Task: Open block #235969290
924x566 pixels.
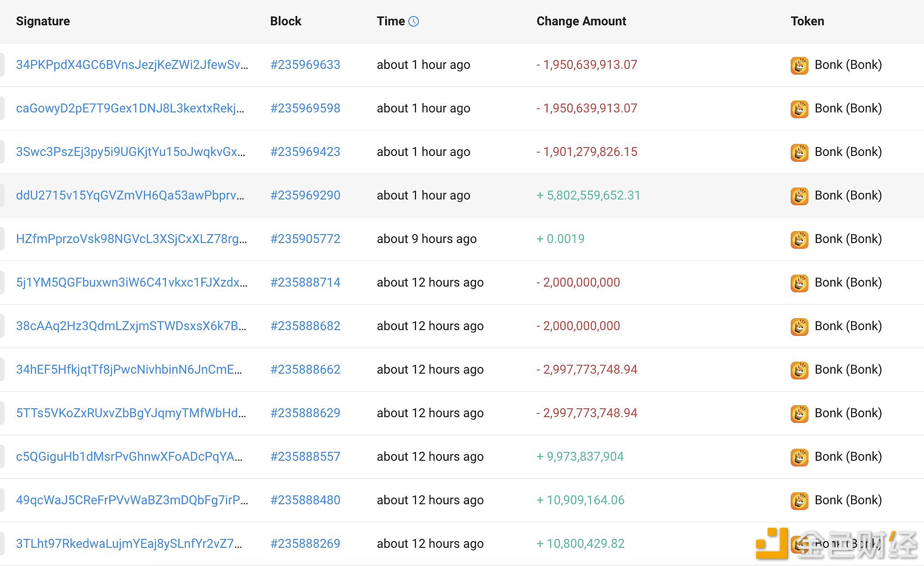Action: [x=305, y=195]
